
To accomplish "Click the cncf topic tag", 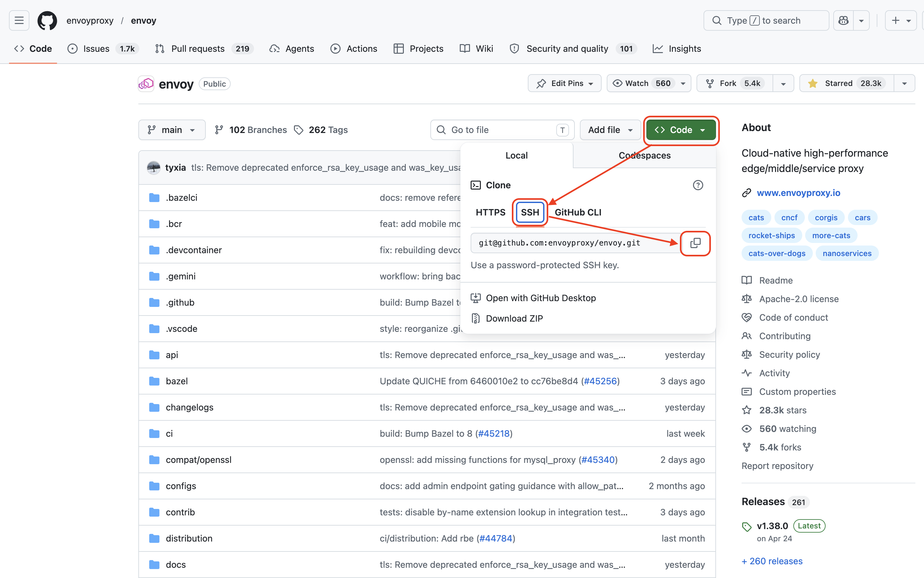I will click(x=789, y=217).
